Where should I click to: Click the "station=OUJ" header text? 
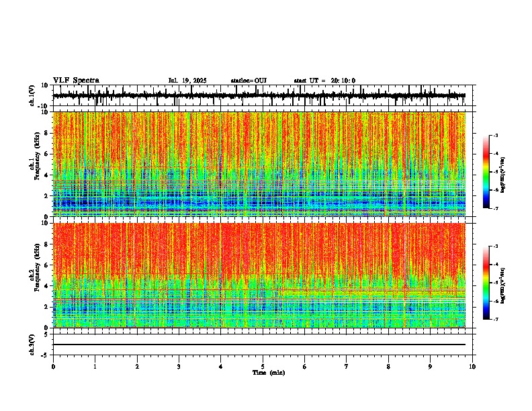point(249,81)
